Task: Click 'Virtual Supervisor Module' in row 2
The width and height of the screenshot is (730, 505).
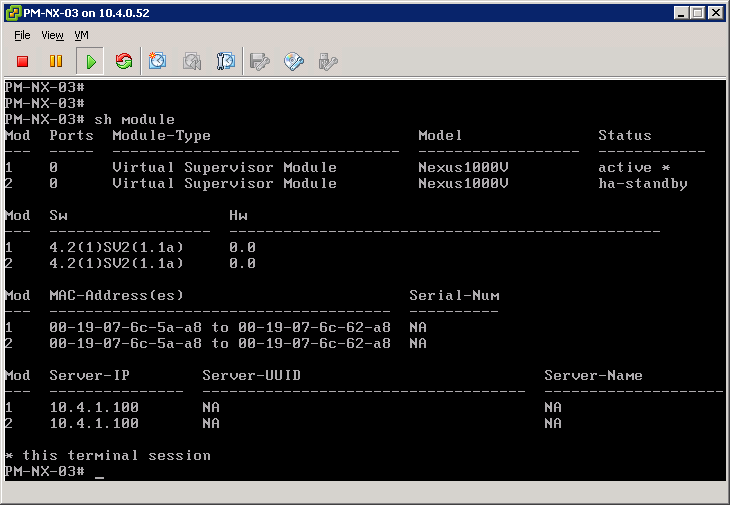Action: [224, 183]
